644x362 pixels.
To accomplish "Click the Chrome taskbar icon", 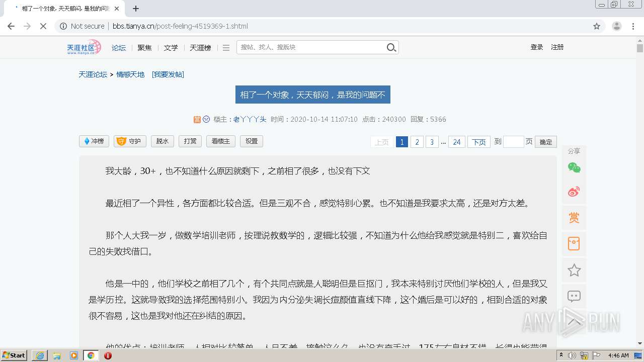I will click(91, 355).
